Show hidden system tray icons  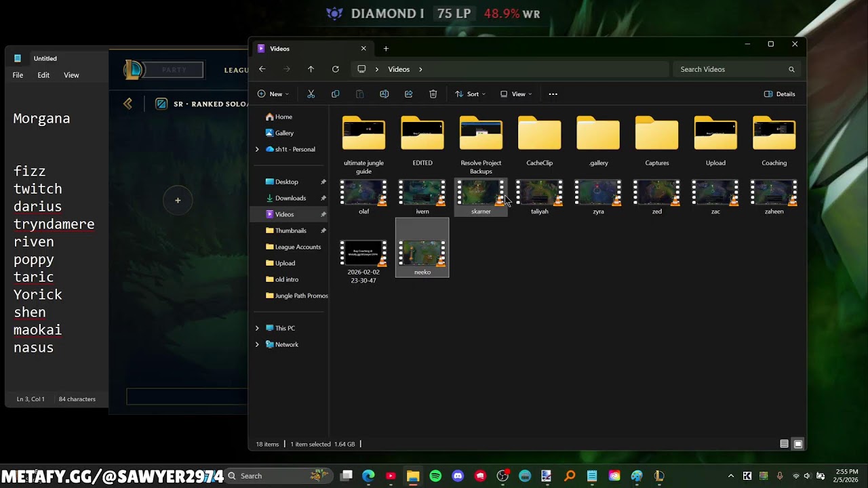pyautogui.click(x=730, y=476)
